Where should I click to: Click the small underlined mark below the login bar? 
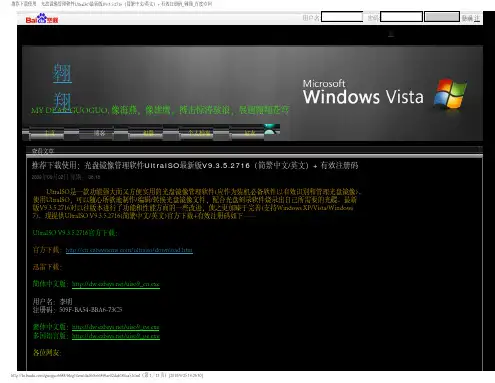pyautogui.click(x=391, y=34)
